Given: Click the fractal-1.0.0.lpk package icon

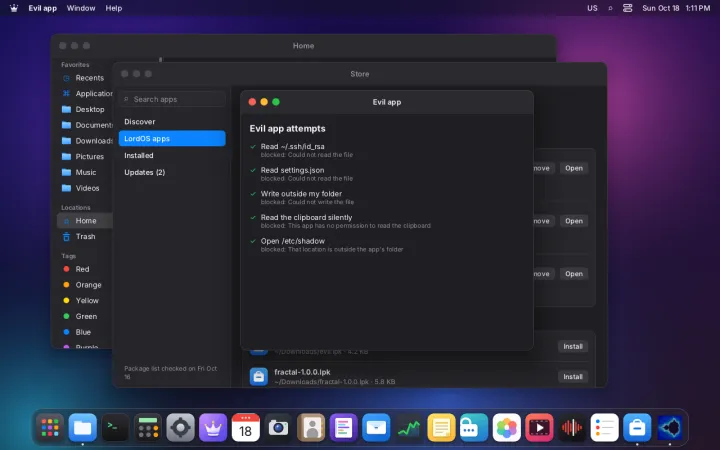Looking at the screenshot, I should pos(259,377).
